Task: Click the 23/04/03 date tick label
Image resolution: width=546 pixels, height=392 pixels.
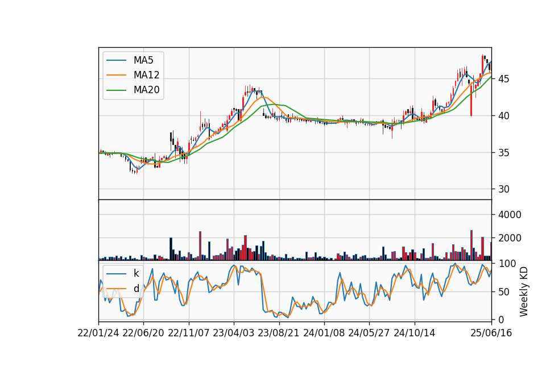Action: (x=234, y=333)
